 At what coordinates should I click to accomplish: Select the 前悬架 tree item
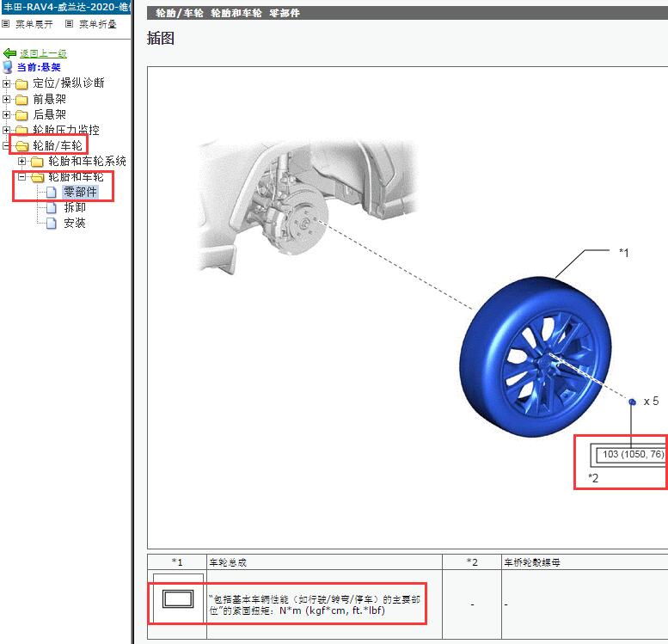pos(49,99)
